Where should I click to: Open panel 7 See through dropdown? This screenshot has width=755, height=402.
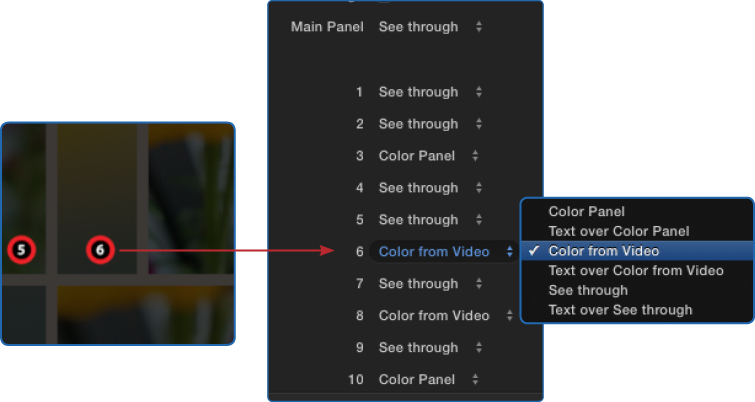tap(430, 284)
